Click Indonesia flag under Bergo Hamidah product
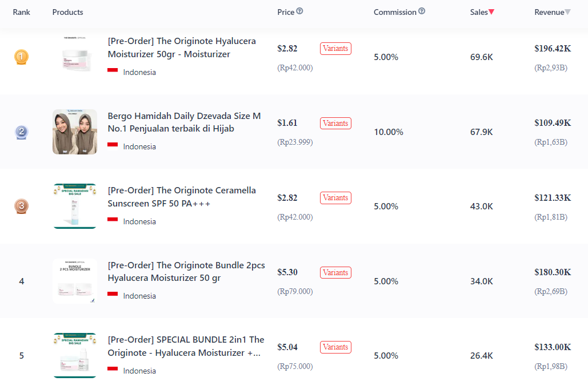The height and width of the screenshot is (385, 588). pyautogui.click(x=113, y=145)
